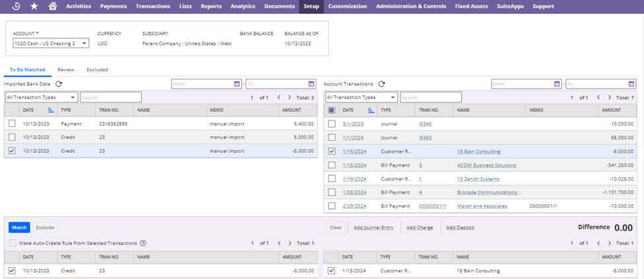
Task: Uncheck lower-right selected 18 Bain Consulting row
Action: click(332, 270)
